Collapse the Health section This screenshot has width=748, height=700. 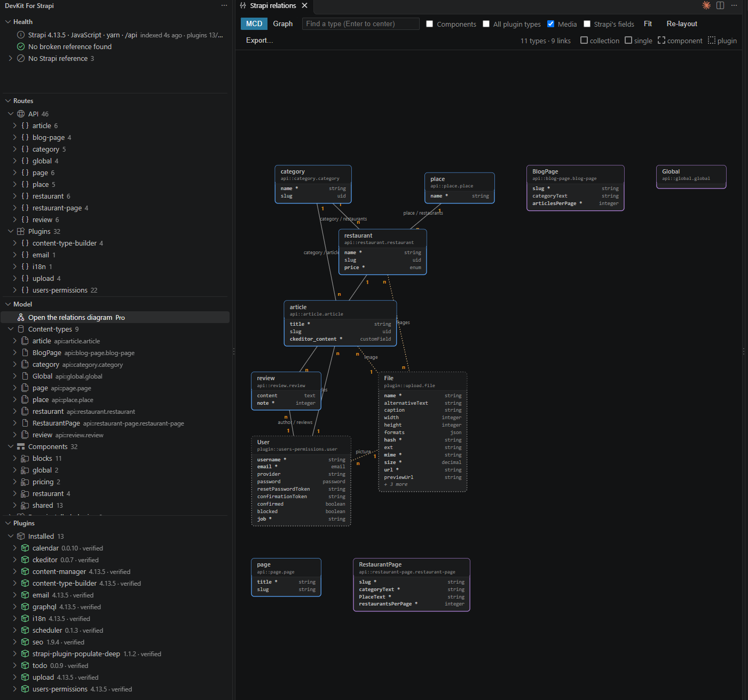click(x=8, y=22)
